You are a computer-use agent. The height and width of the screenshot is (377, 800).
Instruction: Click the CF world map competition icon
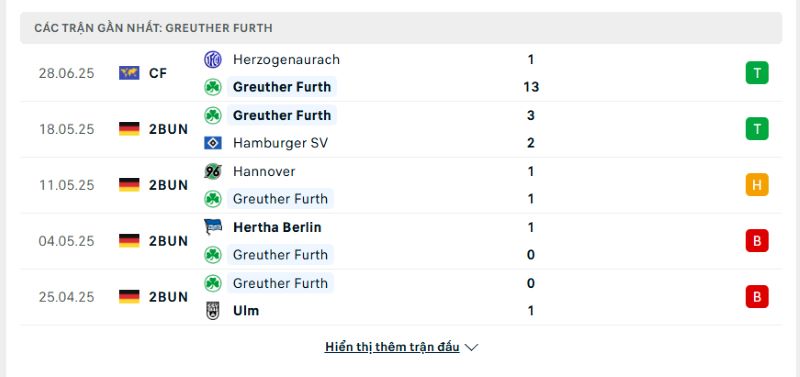click(x=129, y=73)
